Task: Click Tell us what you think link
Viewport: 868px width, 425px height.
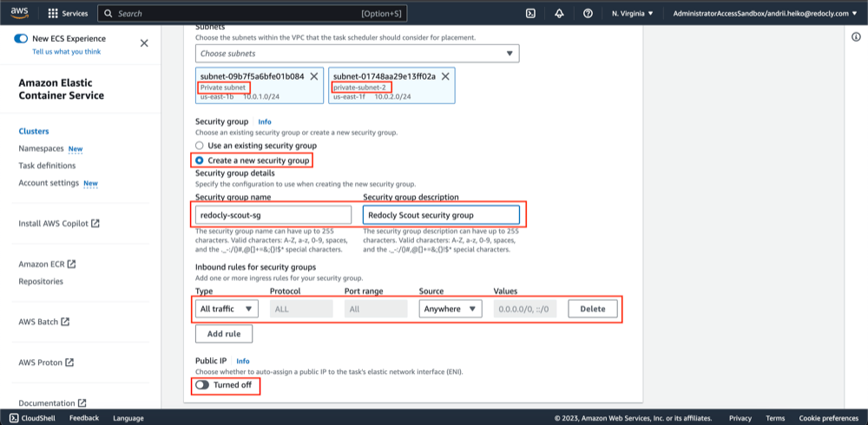Action: point(67,51)
